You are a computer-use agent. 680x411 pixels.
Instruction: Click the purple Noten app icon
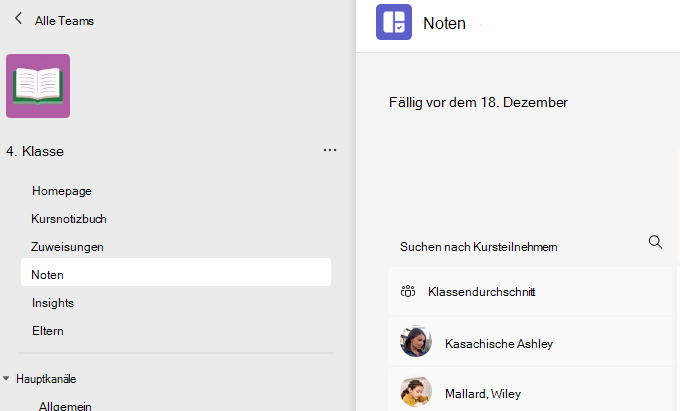394,22
